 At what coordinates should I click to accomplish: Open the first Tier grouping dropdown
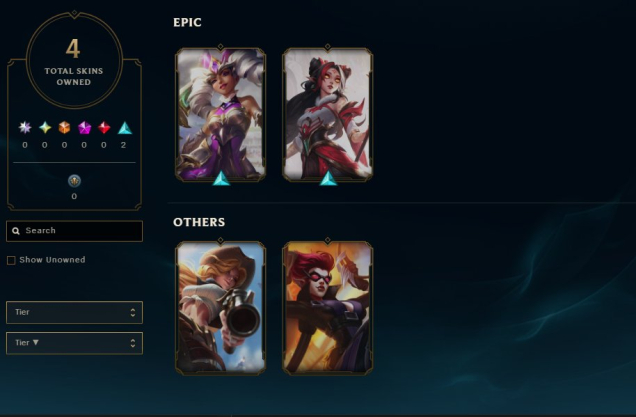point(75,312)
